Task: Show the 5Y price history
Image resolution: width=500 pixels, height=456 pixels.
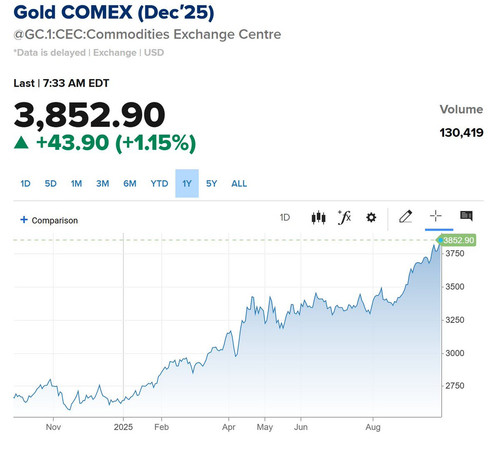Action: click(211, 184)
